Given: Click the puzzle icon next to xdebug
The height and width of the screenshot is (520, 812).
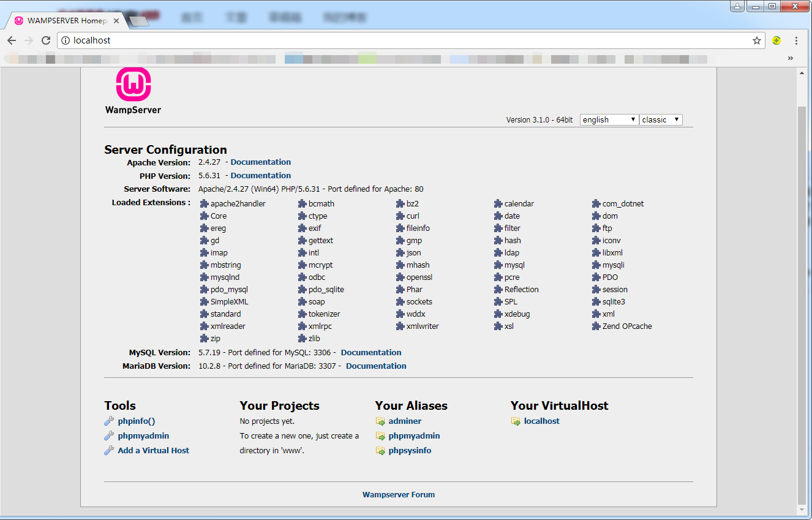Looking at the screenshot, I should [x=498, y=314].
